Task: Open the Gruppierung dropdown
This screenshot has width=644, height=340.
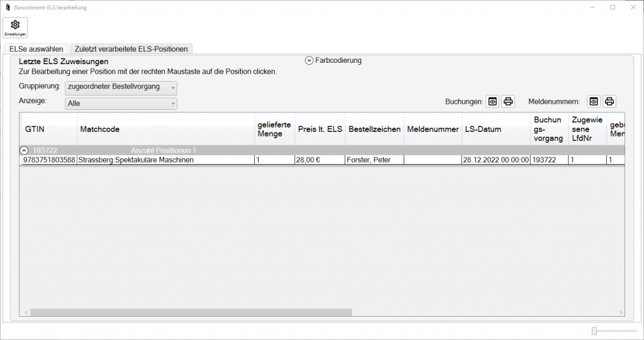Action: click(121, 87)
